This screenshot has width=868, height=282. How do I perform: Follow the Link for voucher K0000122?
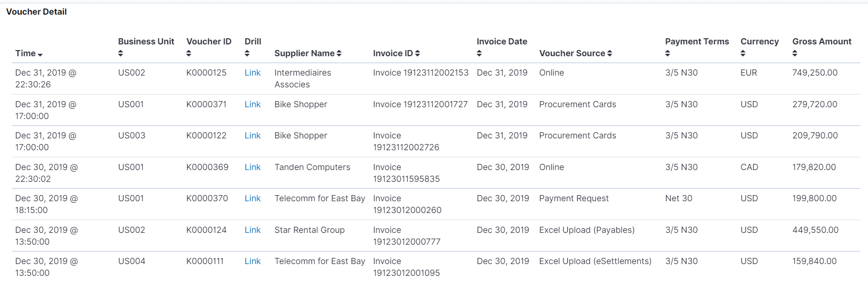coord(252,136)
